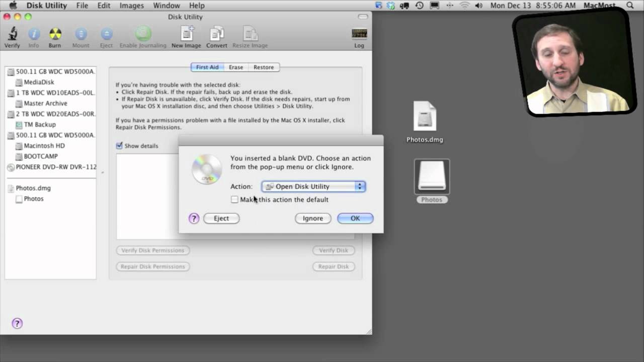This screenshot has width=644, height=362.
Task: Select the Photos volume on the desktop
Action: 432,182
